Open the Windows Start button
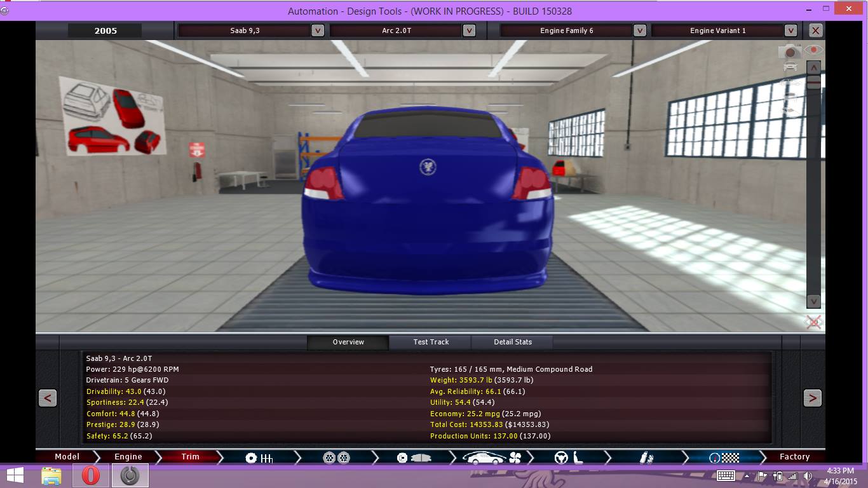 tap(15, 475)
